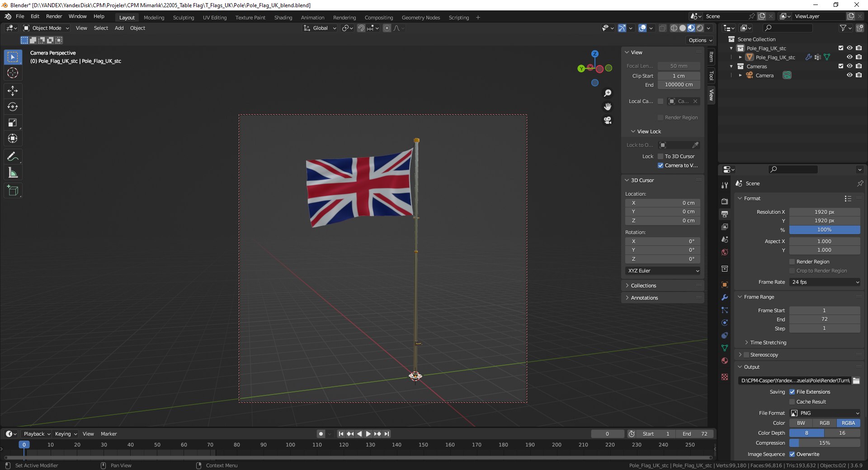This screenshot has width=868, height=470.
Task: Click the Compression 15% slider
Action: pyautogui.click(x=825, y=443)
